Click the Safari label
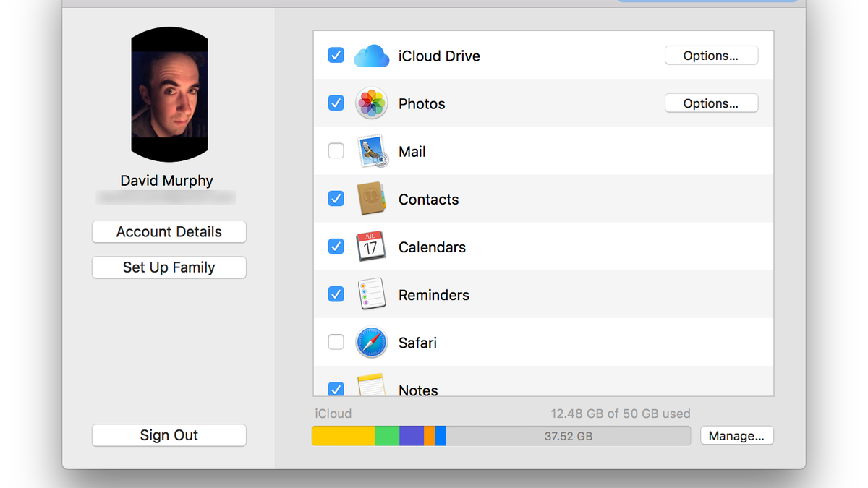This screenshot has height=488, width=868. pos(417,343)
